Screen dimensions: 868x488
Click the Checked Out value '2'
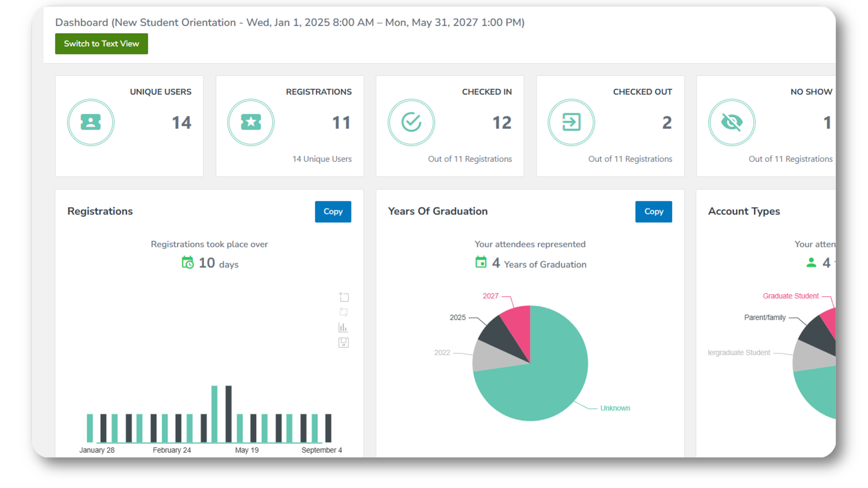(667, 123)
